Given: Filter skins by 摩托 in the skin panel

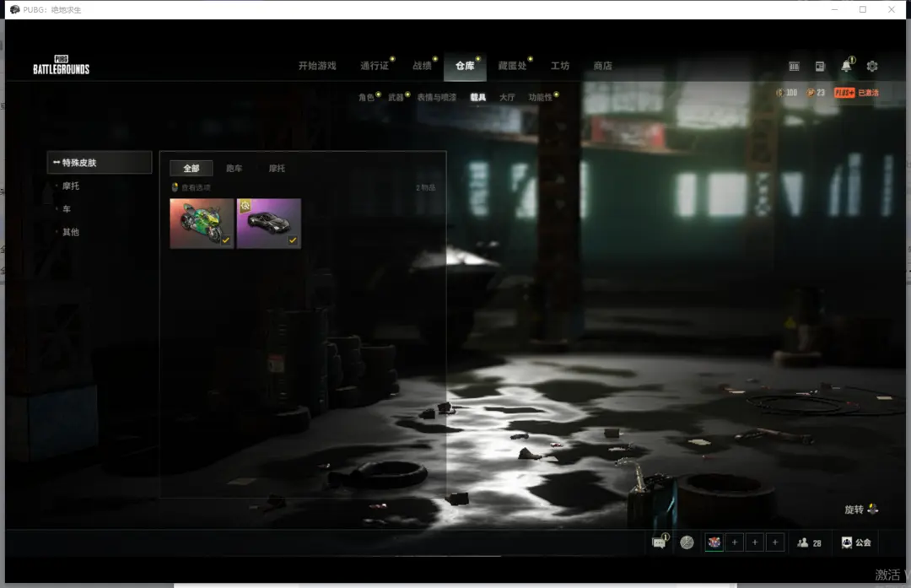Looking at the screenshot, I should [278, 168].
